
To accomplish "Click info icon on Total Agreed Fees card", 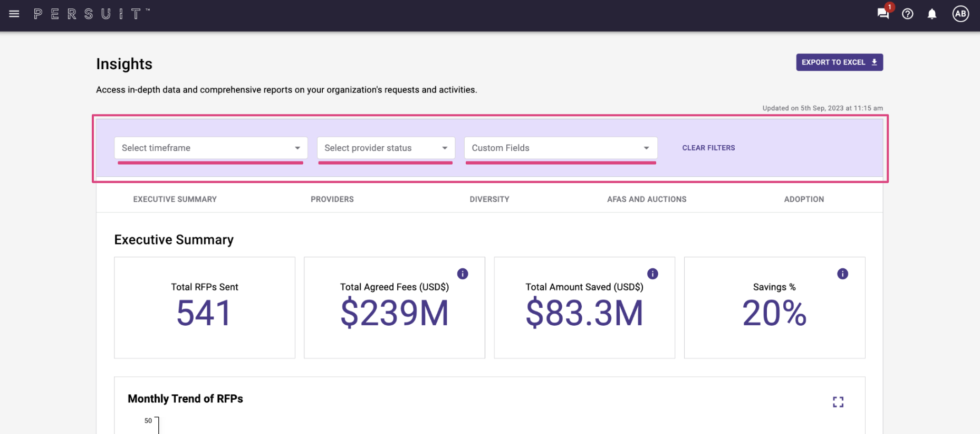I will pyautogui.click(x=463, y=273).
